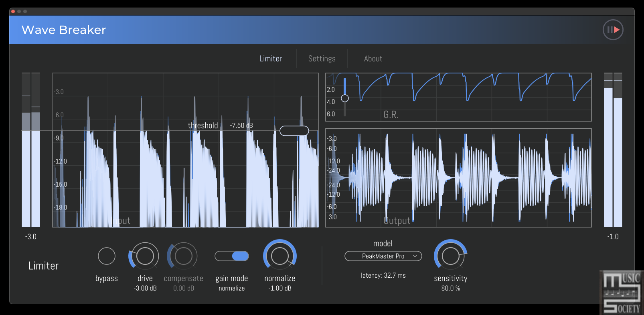
Task: Click the latency: 32.7 ms readout
Action: point(383,275)
